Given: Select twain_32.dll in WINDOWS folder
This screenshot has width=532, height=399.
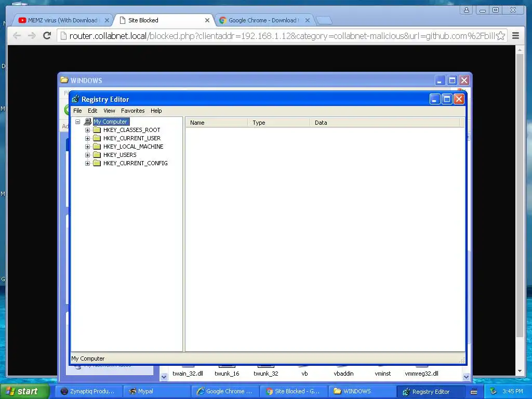Looking at the screenshot, I should (188, 373).
